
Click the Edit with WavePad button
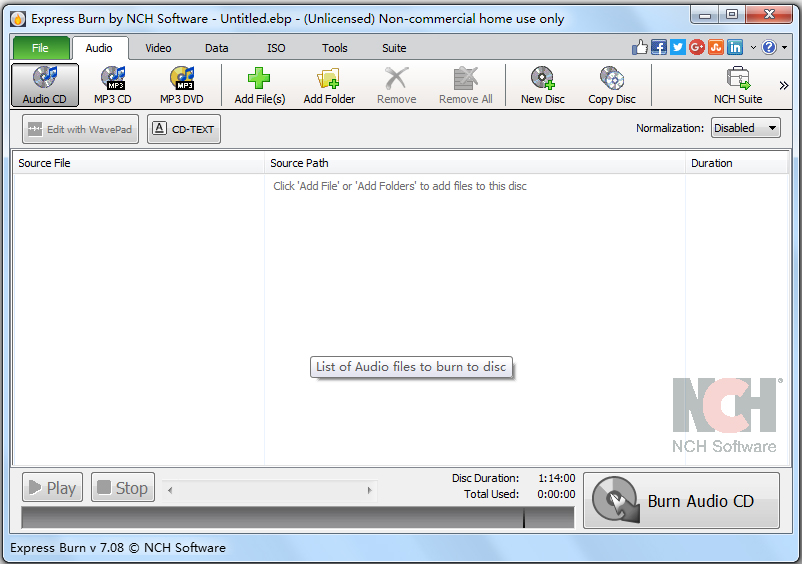(x=80, y=129)
